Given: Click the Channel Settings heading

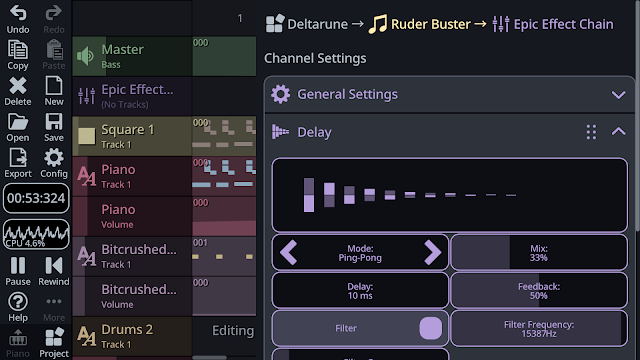Looking at the screenshot, I should click(315, 58).
